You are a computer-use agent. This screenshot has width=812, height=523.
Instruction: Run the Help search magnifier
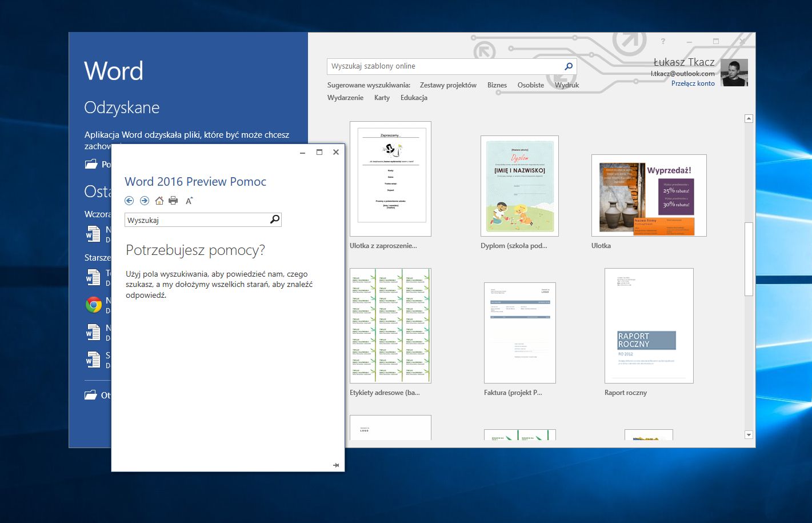pos(275,219)
